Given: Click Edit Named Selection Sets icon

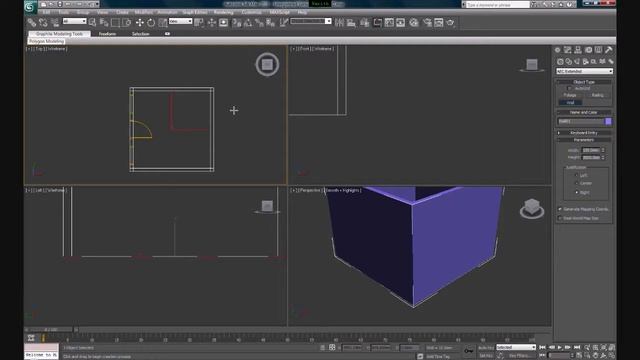Looking at the screenshot, I should point(284,22).
